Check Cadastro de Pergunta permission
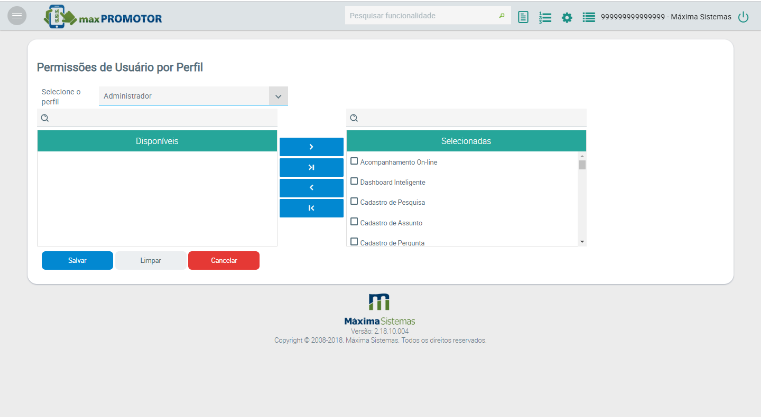 coord(354,241)
